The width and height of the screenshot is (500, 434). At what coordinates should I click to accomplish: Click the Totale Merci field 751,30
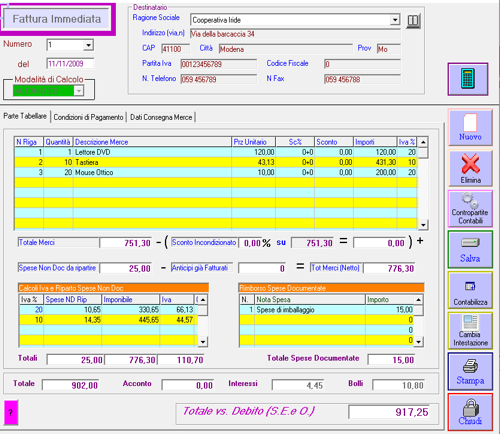[126, 243]
